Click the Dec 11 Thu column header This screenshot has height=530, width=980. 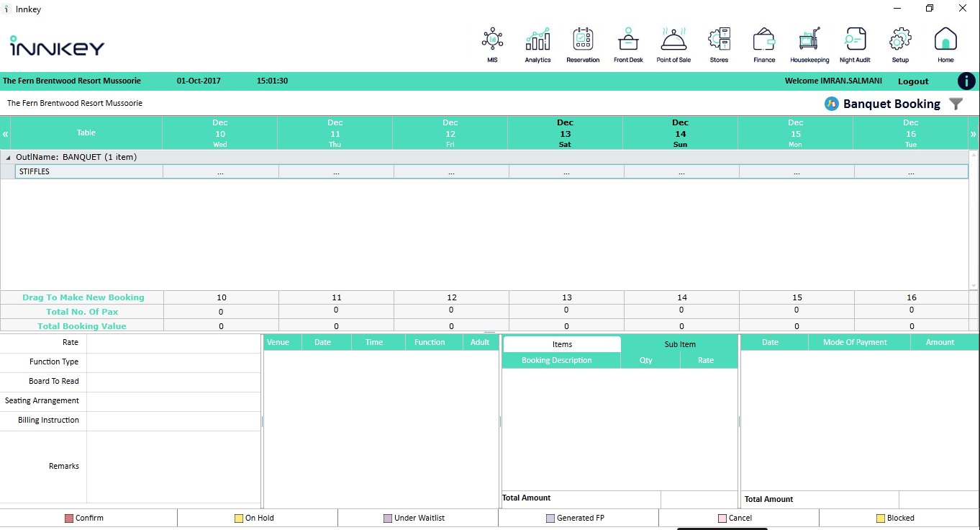click(x=335, y=133)
